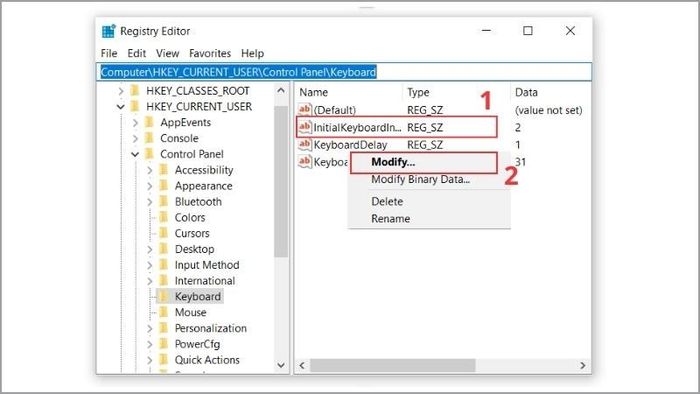Viewport: 700px width, 394px height.
Task: Click the horizontal scrollbar right arrow
Action: [583, 365]
